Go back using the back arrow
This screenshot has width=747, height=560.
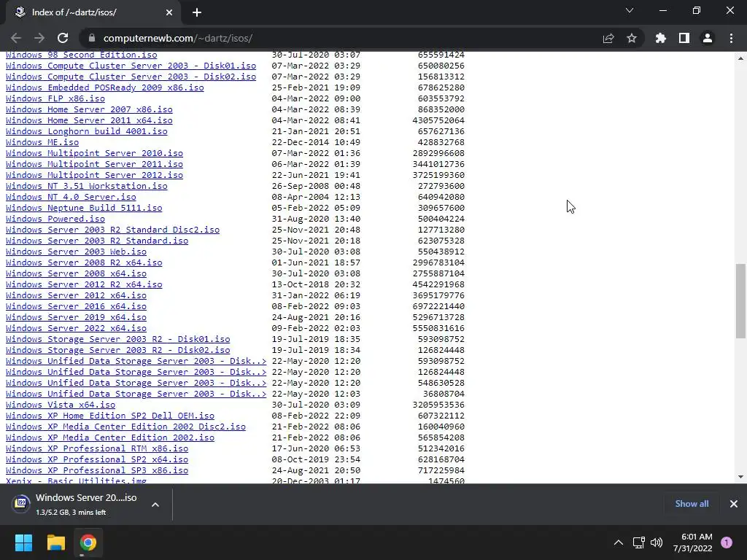[x=16, y=38]
